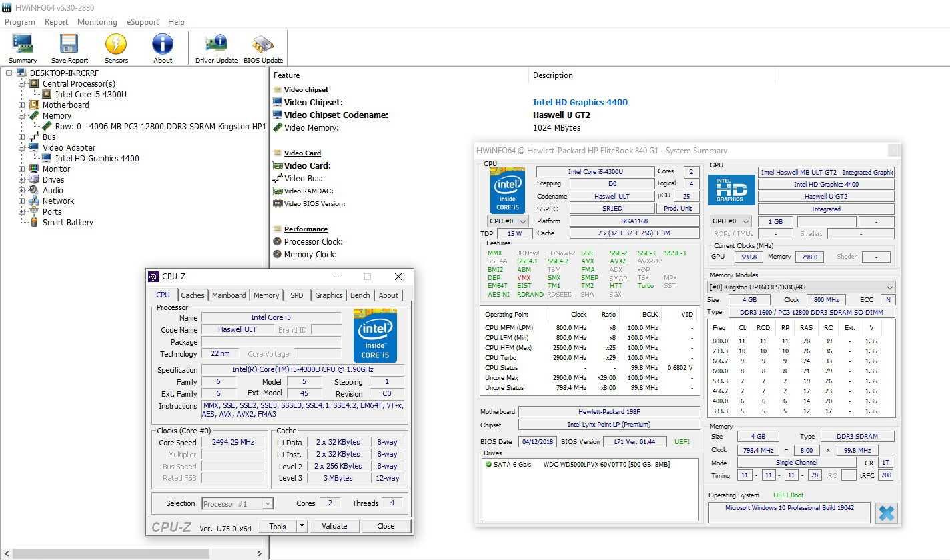Switch to the Caches tab in CPU-Z
This screenshot has width=950, height=560.
193,295
